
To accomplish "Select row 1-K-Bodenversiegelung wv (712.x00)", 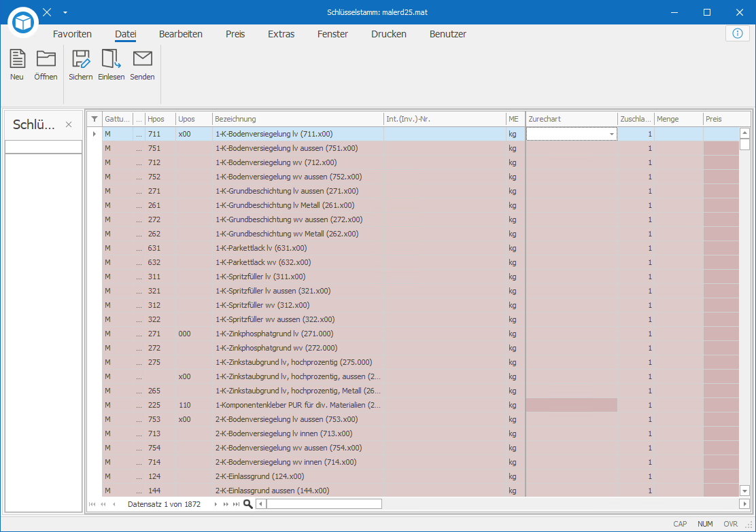I will [420, 162].
